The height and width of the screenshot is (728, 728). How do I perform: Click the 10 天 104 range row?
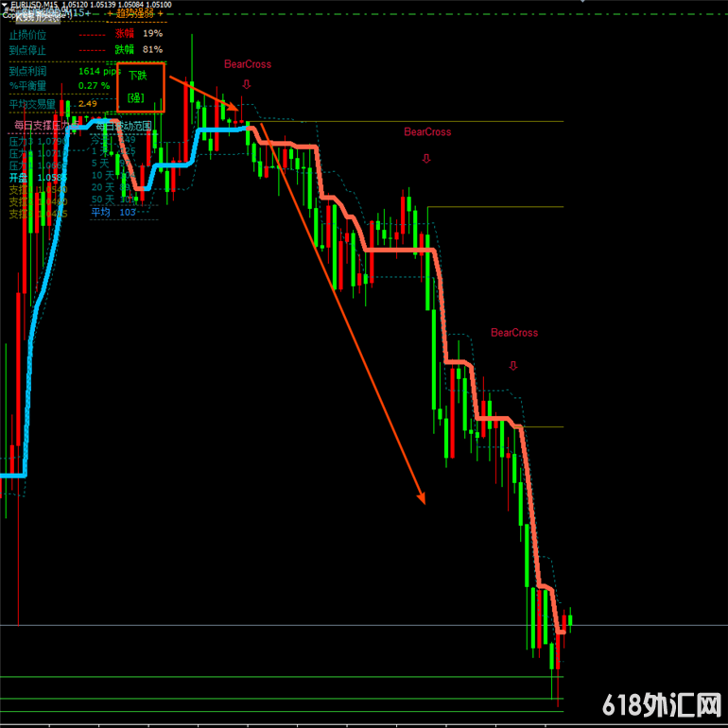click(113, 175)
